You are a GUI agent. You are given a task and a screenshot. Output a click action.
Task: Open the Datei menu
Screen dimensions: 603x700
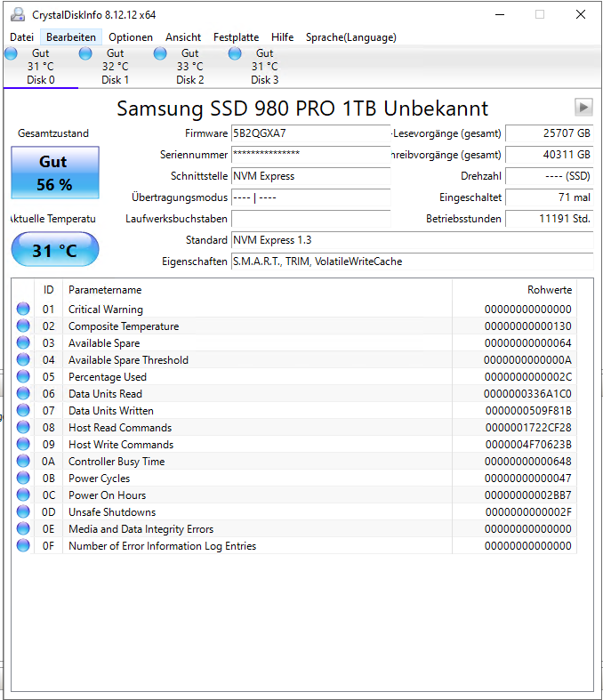(22, 37)
